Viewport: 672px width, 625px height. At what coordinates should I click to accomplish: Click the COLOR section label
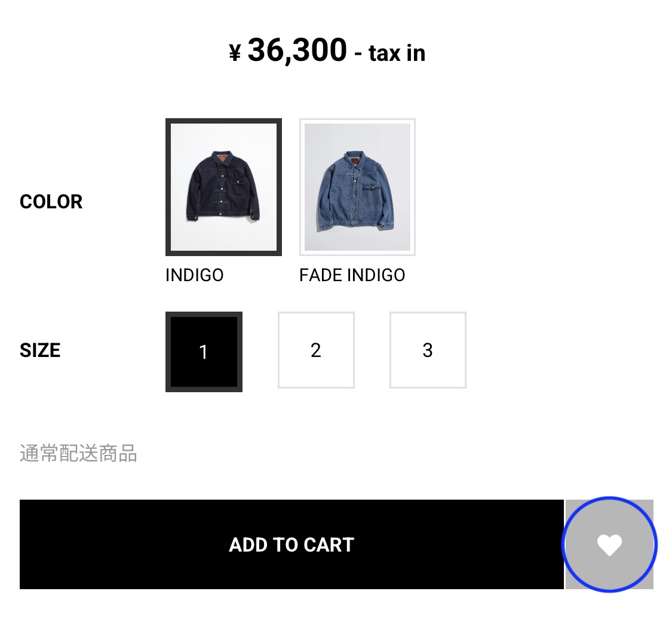tap(51, 202)
